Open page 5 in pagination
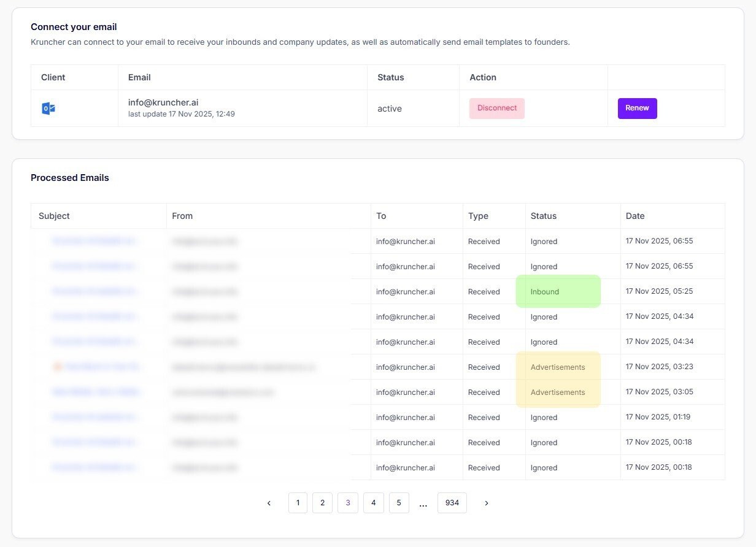The width and height of the screenshot is (756, 547). coord(399,502)
